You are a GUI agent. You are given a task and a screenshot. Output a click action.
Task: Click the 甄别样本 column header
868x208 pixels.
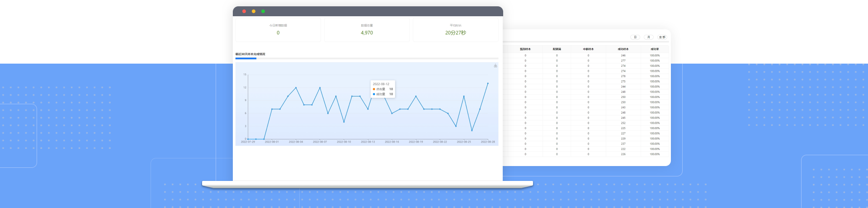(x=525, y=49)
